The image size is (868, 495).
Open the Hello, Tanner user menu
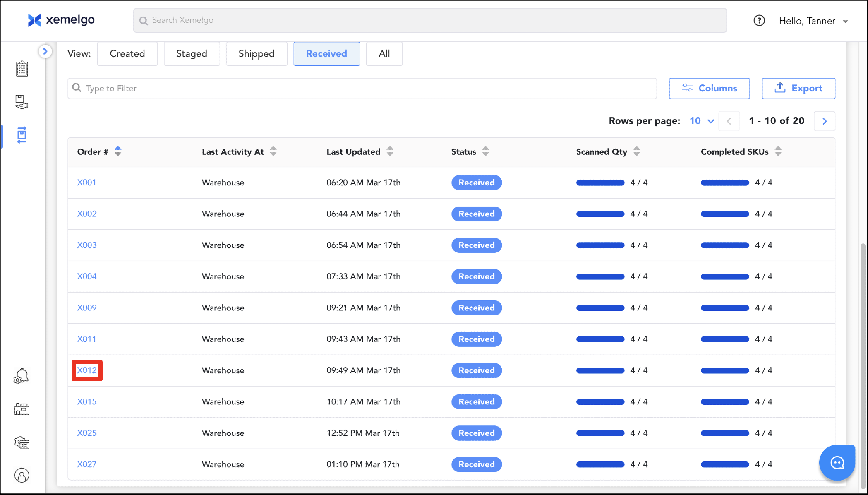coord(813,21)
